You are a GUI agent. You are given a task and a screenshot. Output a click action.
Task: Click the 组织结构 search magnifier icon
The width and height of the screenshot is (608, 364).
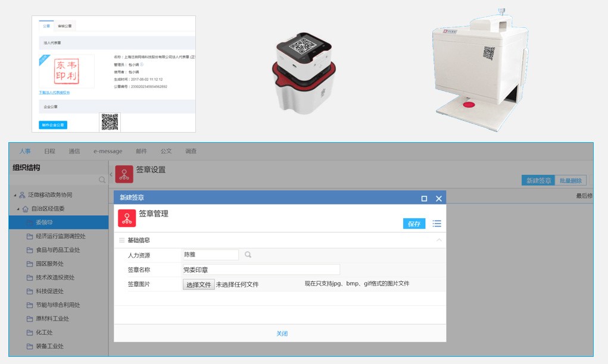point(102,180)
